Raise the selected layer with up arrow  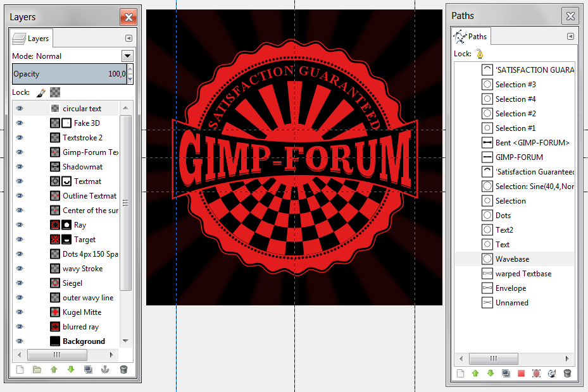click(54, 370)
